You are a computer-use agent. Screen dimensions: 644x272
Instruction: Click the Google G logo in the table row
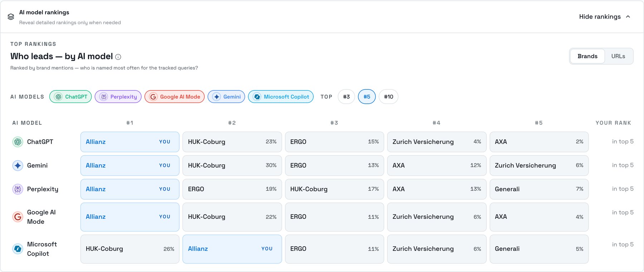tap(18, 217)
